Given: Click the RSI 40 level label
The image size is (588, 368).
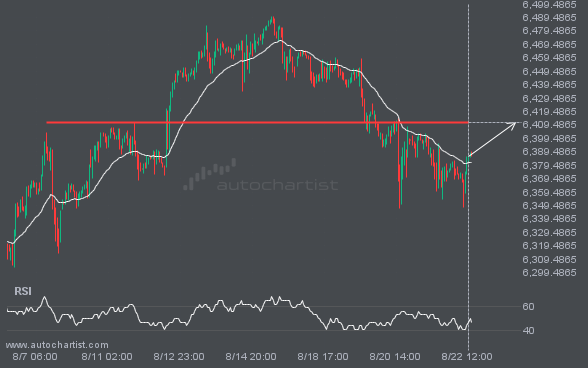Looking at the screenshot, I should pos(528,331).
